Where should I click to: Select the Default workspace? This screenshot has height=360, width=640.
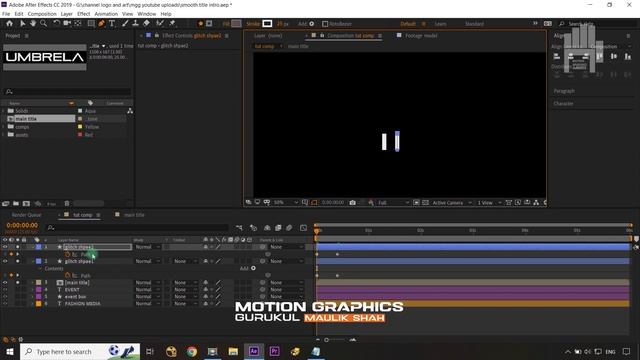click(x=408, y=24)
